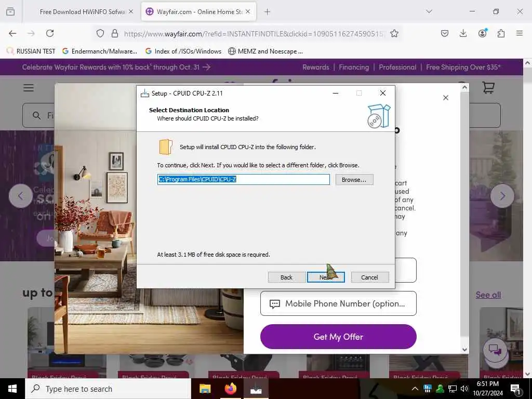Click Next in the CPU-Z setup
532x399 pixels.
pos(326,277)
